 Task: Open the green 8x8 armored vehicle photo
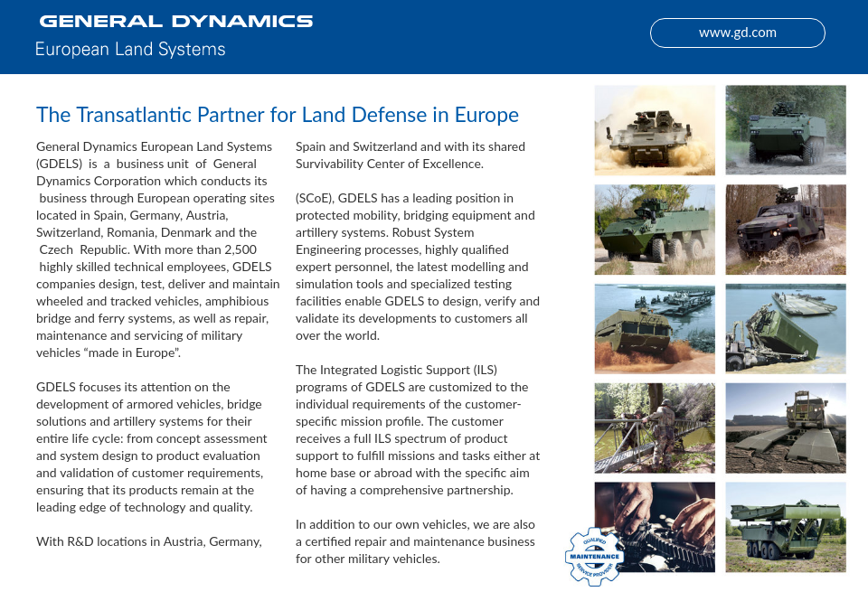point(785,130)
